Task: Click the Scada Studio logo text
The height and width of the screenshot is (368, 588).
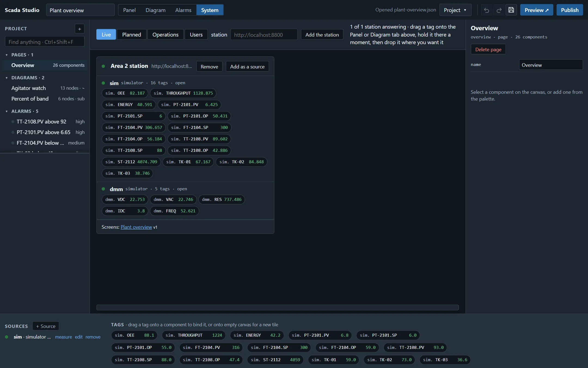Action: point(22,10)
